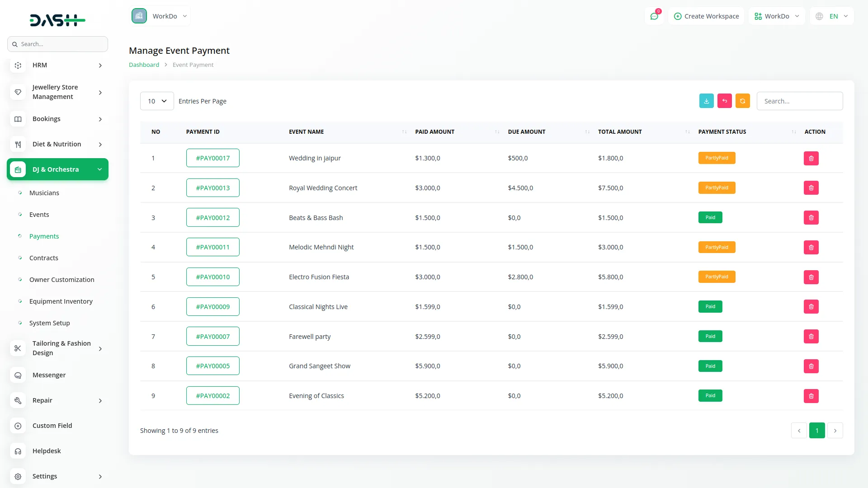Click the orange refresh icon
This screenshot has width=868, height=488.
pyautogui.click(x=742, y=101)
